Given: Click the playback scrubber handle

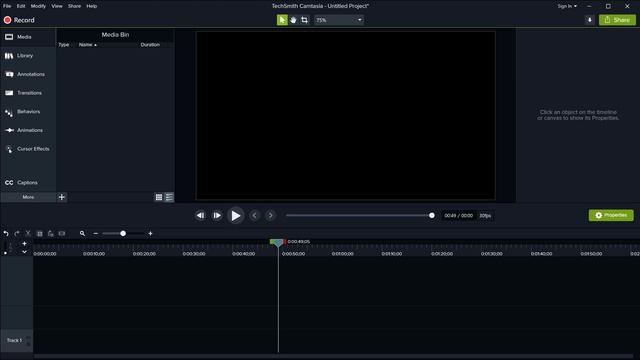Looking at the screenshot, I should tap(431, 216).
